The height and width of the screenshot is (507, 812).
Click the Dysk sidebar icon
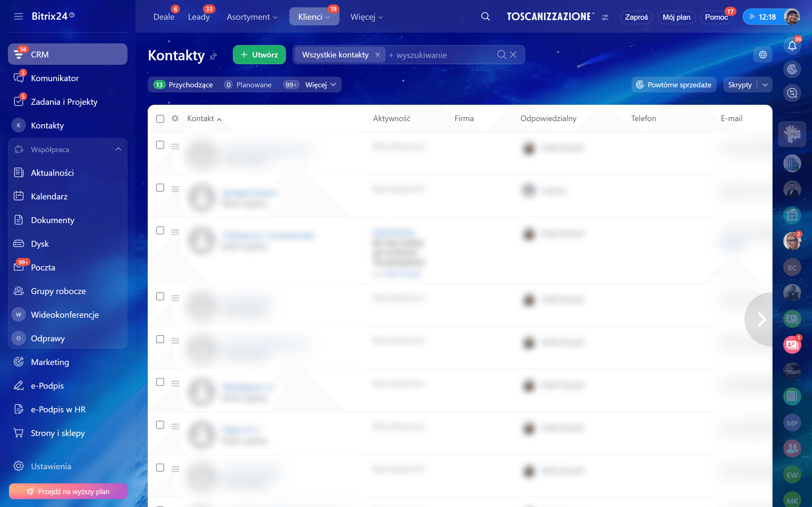point(18,243)
